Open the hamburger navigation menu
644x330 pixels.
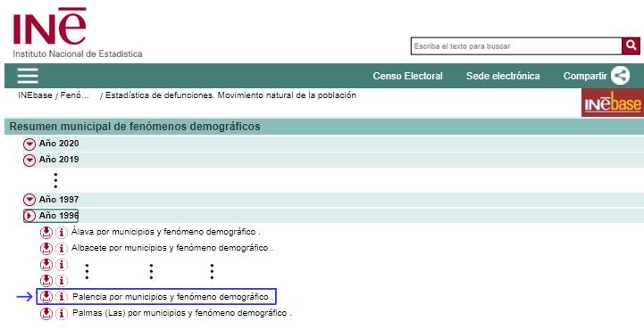pyautogui.click(x=28, y=76)
